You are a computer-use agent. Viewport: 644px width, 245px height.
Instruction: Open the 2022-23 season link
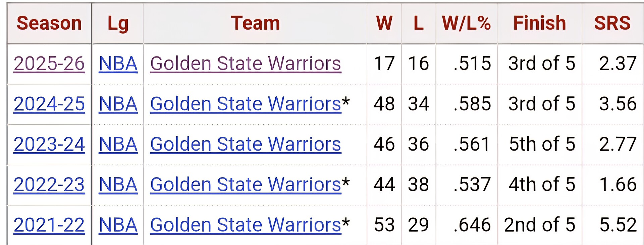click(x=49, y=185)
